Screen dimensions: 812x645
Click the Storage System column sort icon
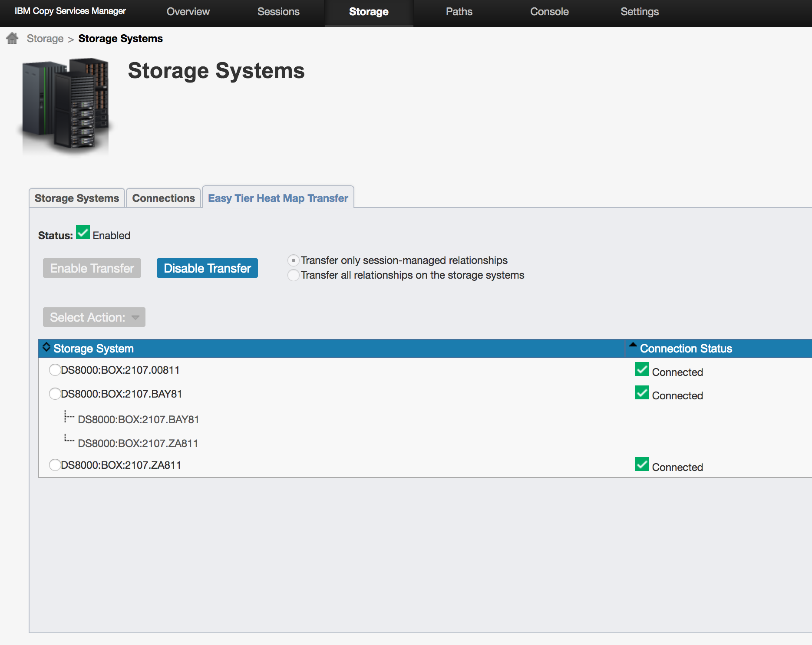(x=46, y=347)
